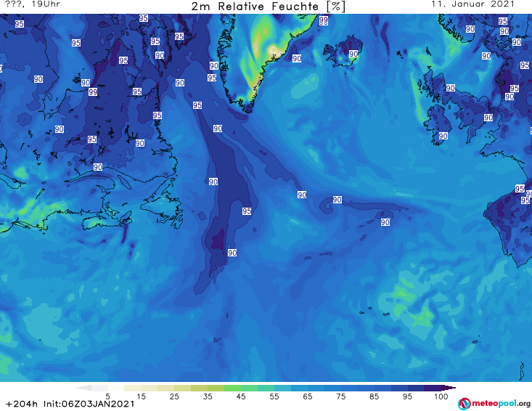The image size is (532, 411).
Task: Click the '90' contour label on Iceland
Action: click(x=353, y=54)
